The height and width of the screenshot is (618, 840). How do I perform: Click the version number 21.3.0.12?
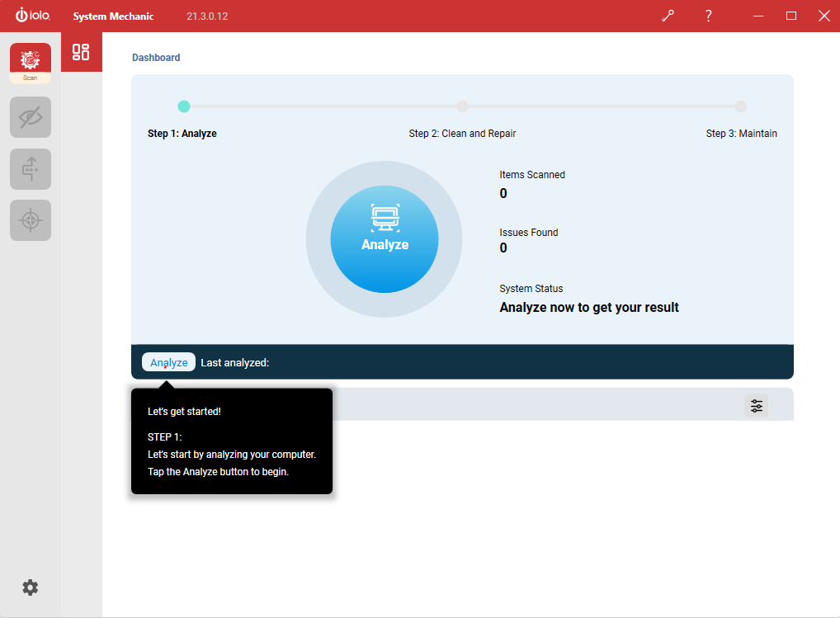[207, 16]
